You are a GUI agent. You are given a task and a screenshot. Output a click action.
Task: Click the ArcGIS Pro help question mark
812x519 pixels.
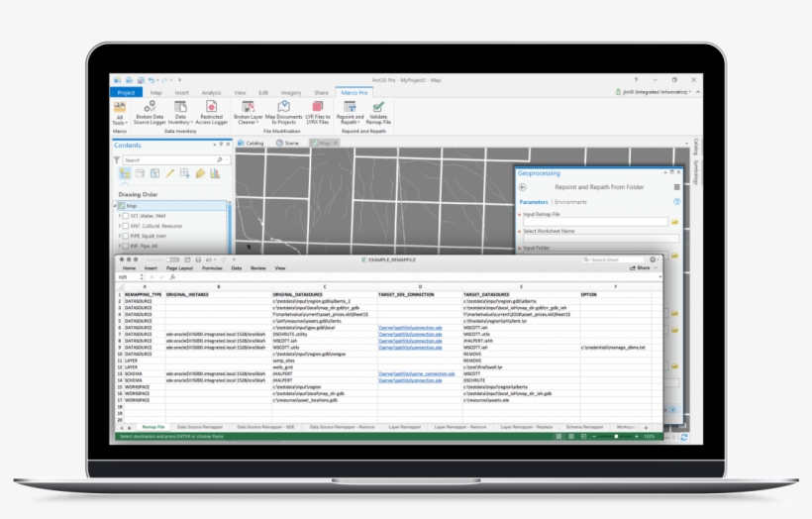tap(636, 80)
